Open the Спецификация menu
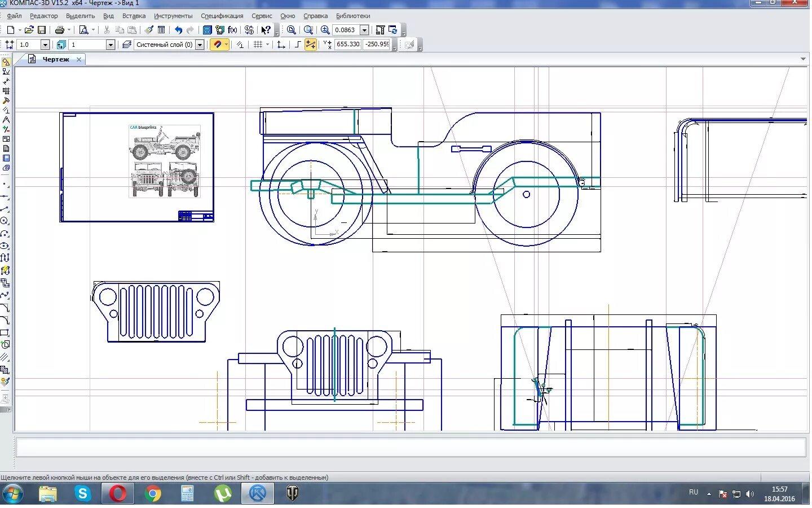The width and height of the screenshot is (812, 508). 222,16
